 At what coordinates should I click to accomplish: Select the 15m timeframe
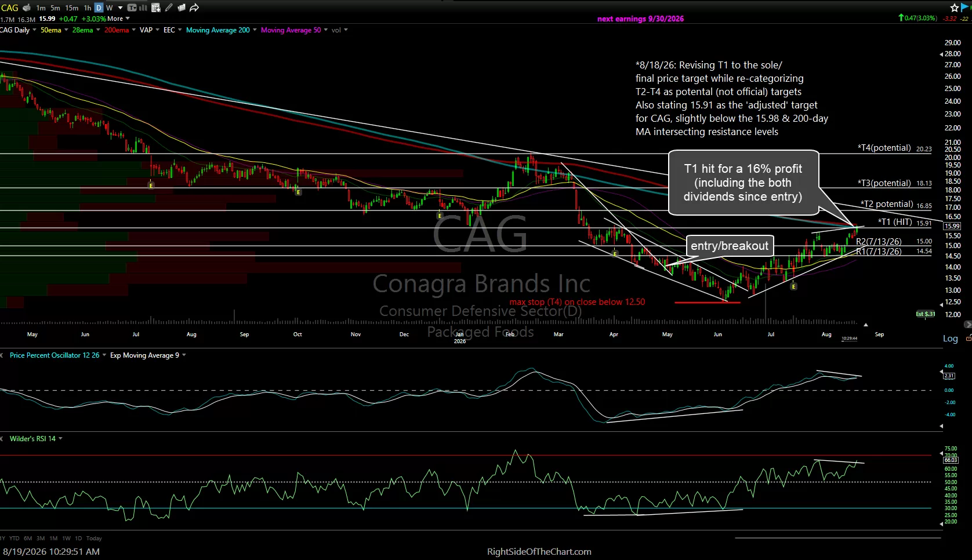[72, 8]
